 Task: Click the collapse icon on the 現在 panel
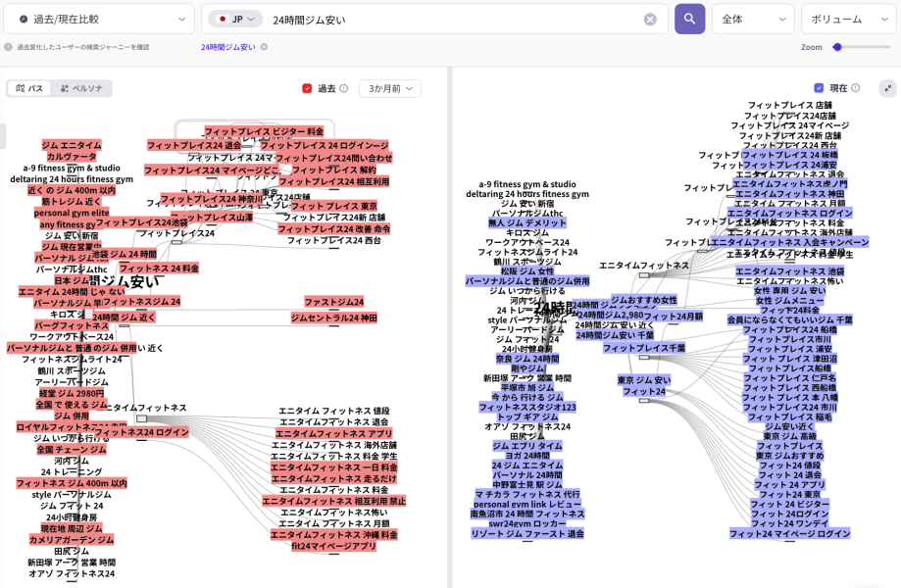point(887,88)
